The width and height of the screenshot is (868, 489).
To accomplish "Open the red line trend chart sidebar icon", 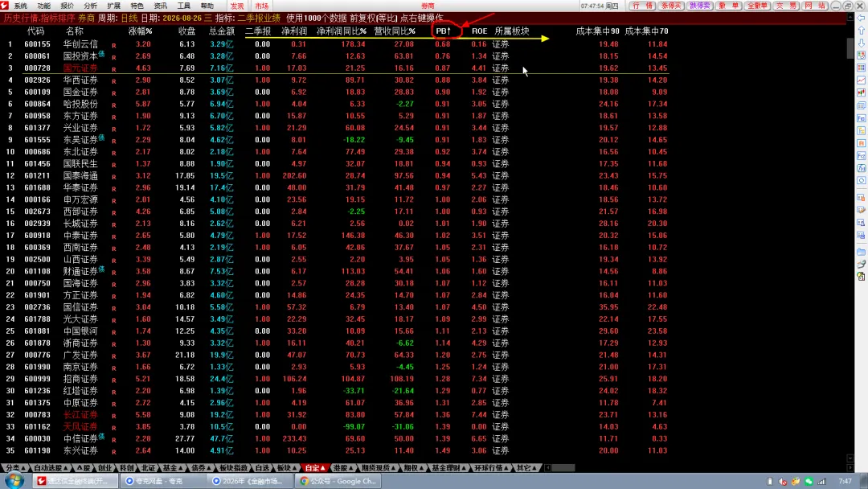I will (861, 80).
